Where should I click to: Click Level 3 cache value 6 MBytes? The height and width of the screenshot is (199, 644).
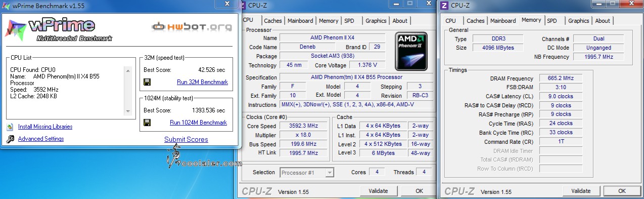(x=383, y=152)
